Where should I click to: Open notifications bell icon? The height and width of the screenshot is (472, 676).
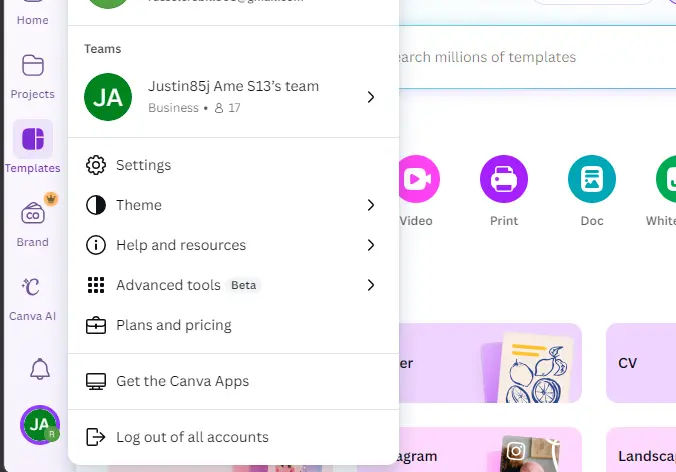click(40, 369)
